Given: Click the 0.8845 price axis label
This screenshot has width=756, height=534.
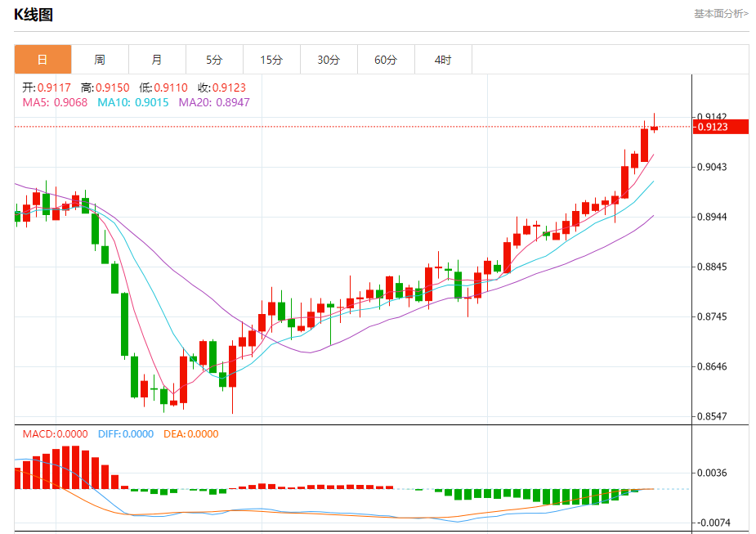Looking at the screenshot, I should (712, 267).
